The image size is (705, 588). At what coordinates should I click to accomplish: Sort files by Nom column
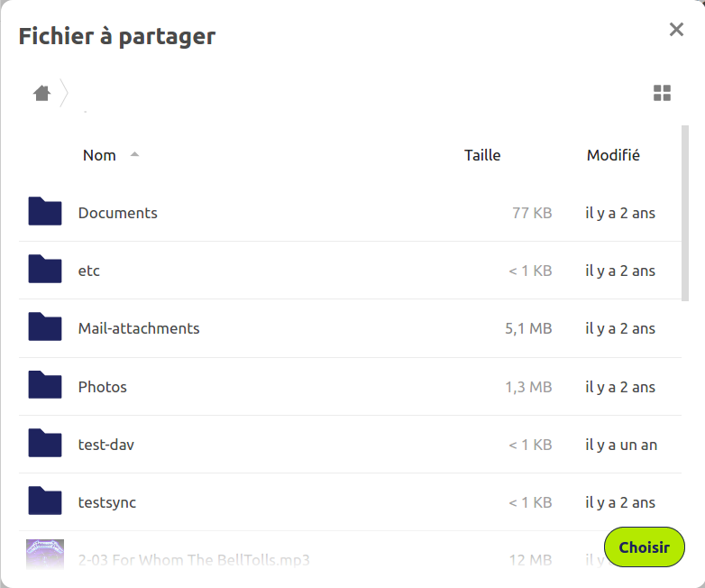pos(99,155)
